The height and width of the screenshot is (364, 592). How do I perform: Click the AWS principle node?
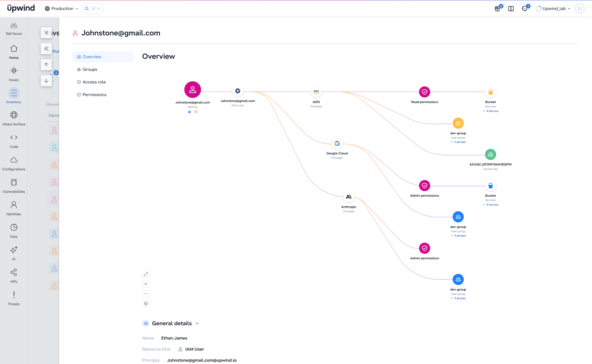pos(316,91)
